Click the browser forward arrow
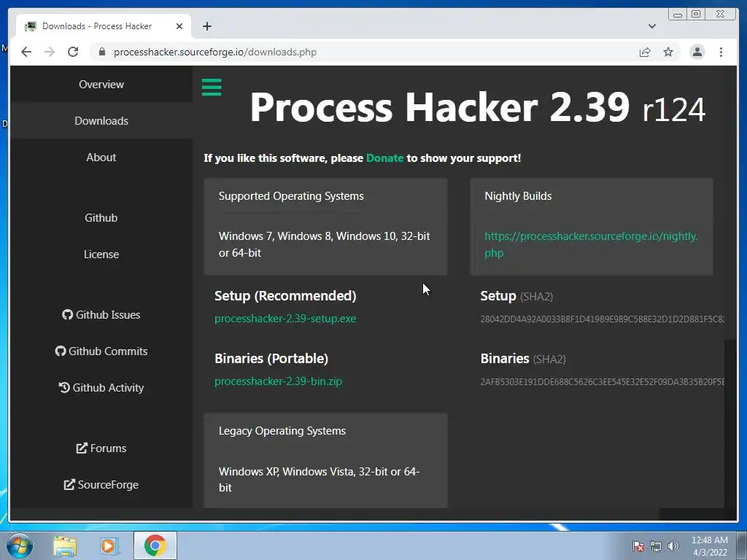747x560 pixels. click(50, 52)
